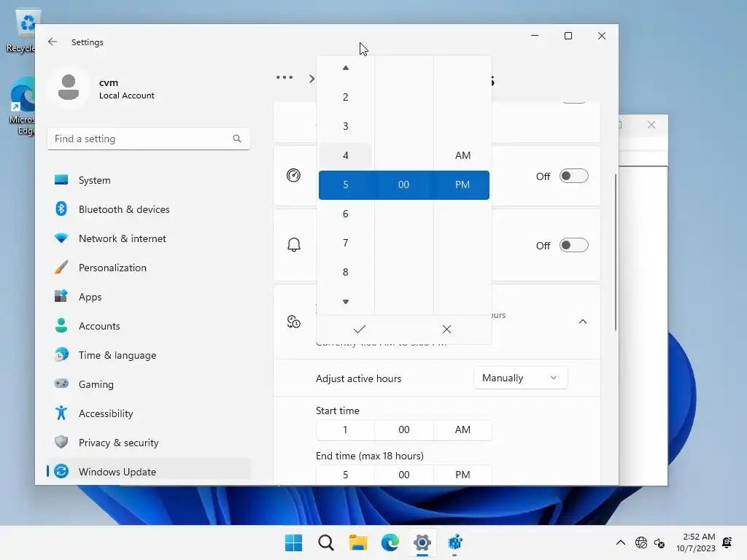
Task: Click the back arrow in Settings
Action: pyautogui.click(x=53, y=42)
